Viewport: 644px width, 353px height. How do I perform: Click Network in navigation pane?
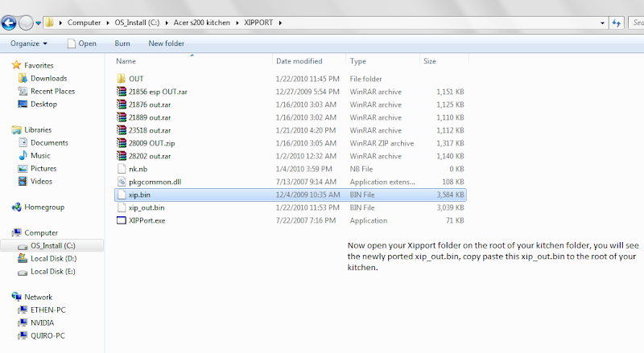point(38,298)
